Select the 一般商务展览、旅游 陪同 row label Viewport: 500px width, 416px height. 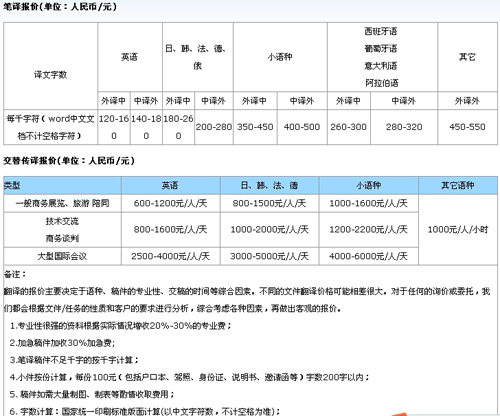pos(62,203)
